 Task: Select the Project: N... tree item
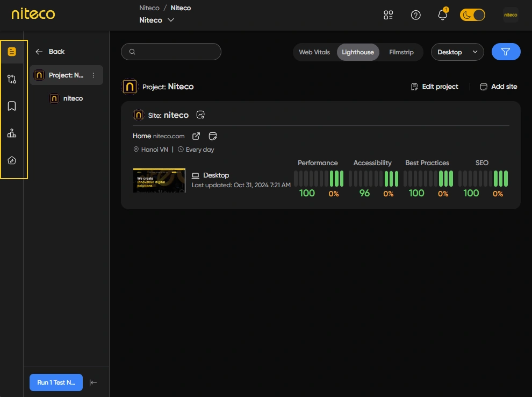coord(66,75)
